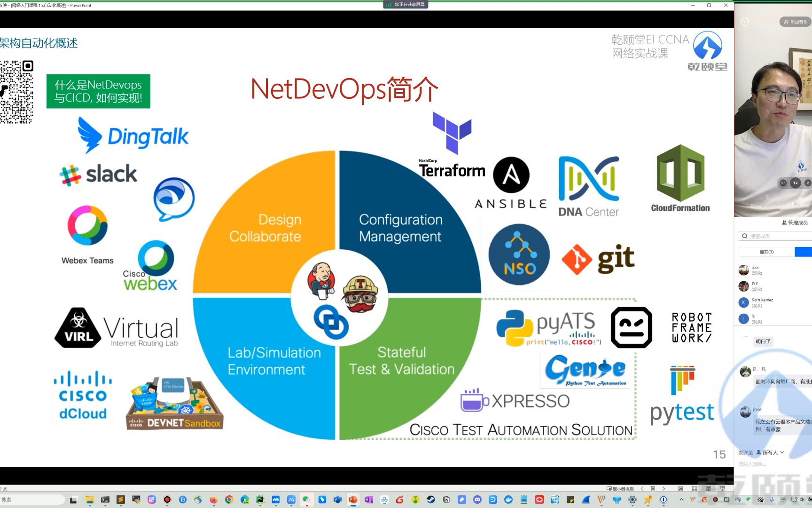Open Discord from the taskbar
The image size is (812, 508).
[477, 500]
